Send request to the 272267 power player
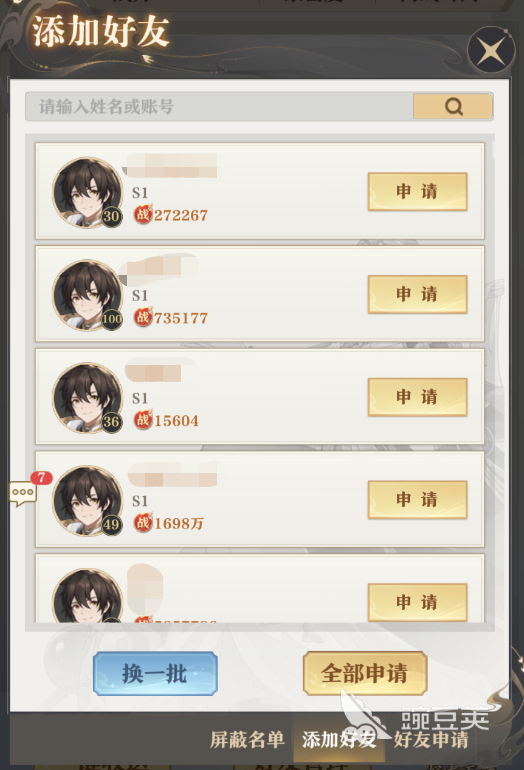The image size is (524, 770). (x=417, y=192)
